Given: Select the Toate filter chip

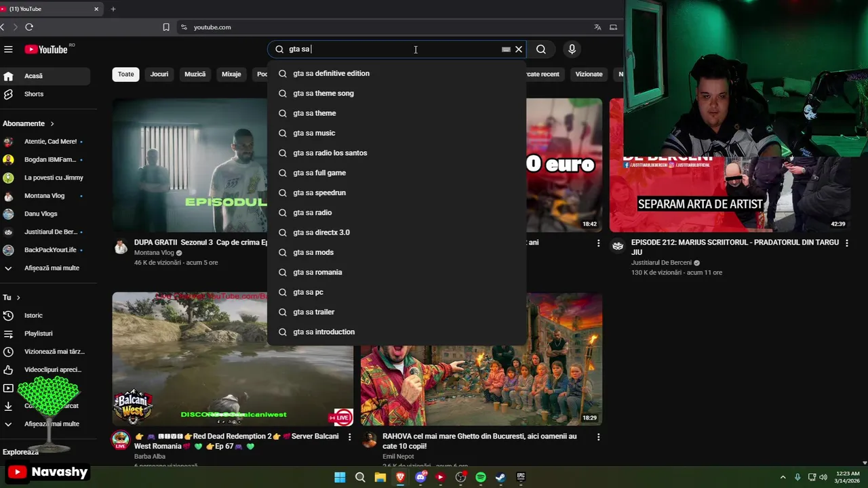Looking at the screenshot, I should (x=126, y=75).
